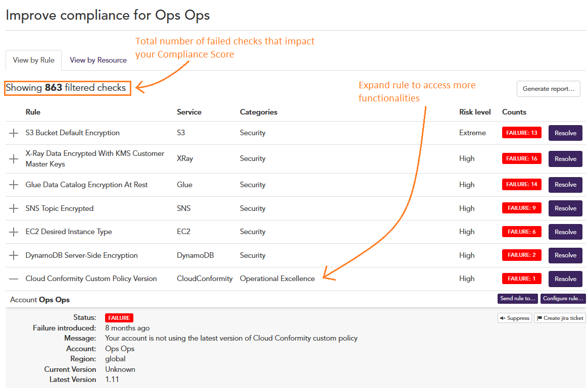Viewport: 588px width, 388px height.
Task: Click the EC2 Desired Instance Type rule name
Action: [x=69, y=232]
